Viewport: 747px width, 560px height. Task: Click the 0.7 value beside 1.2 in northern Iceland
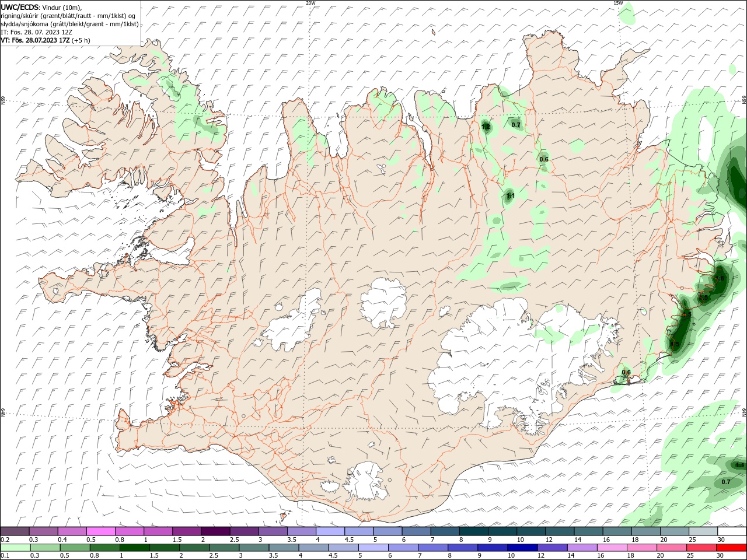click(516, 125)
